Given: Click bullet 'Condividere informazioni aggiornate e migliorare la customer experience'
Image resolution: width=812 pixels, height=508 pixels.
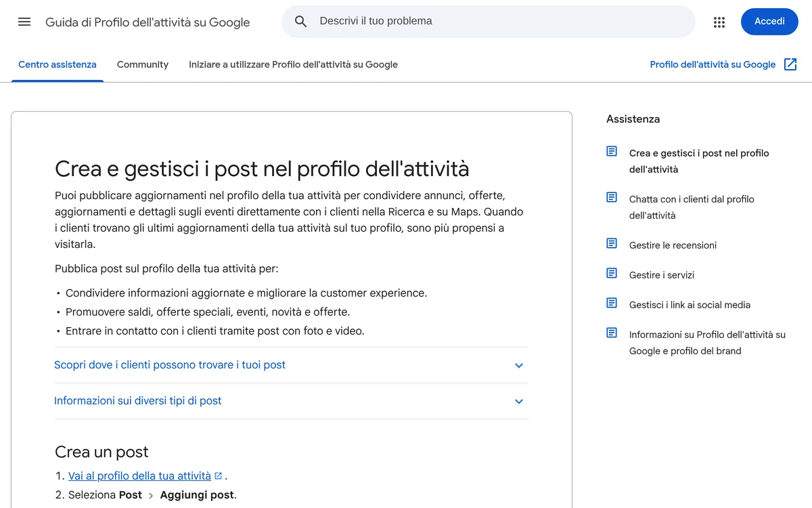Looking at the screenshot, I should pos(246,293).
